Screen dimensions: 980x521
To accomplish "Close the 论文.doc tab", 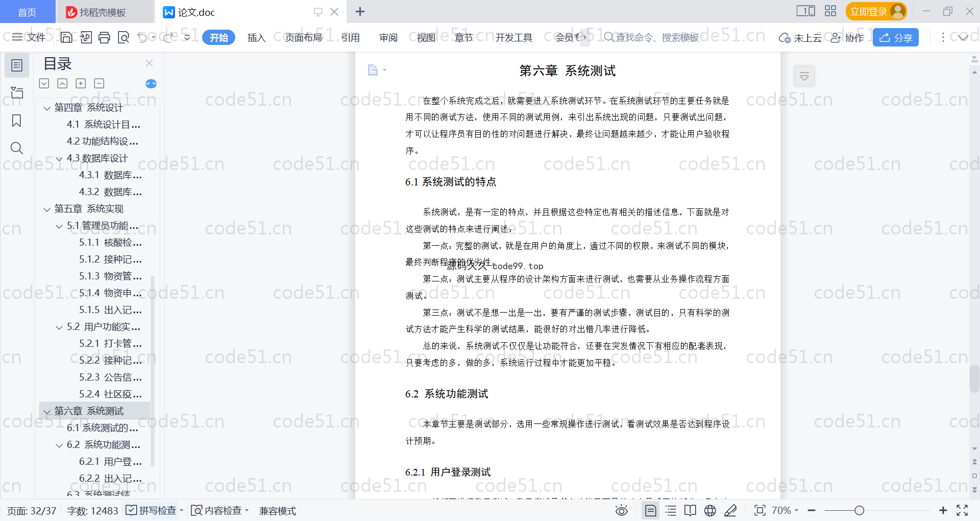I will (x=334, y=12).
